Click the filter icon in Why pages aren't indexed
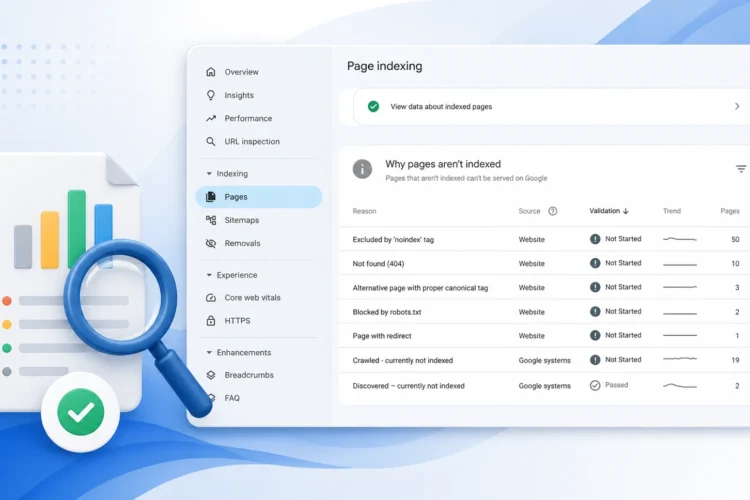This screenshot has width=750, height=500. 741,169
